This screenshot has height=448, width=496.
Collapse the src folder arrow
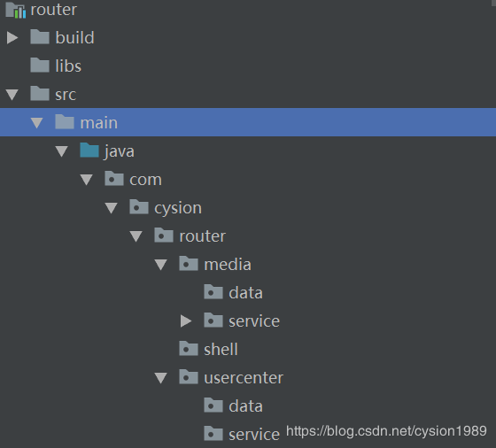coord(12,95)
